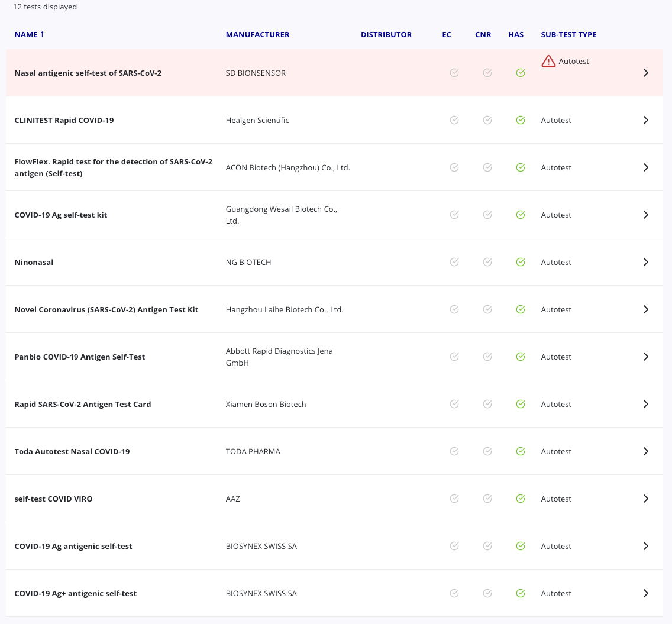Sort by CNR column header
This screenshot has width=672, height=624.
coord(483,35)
